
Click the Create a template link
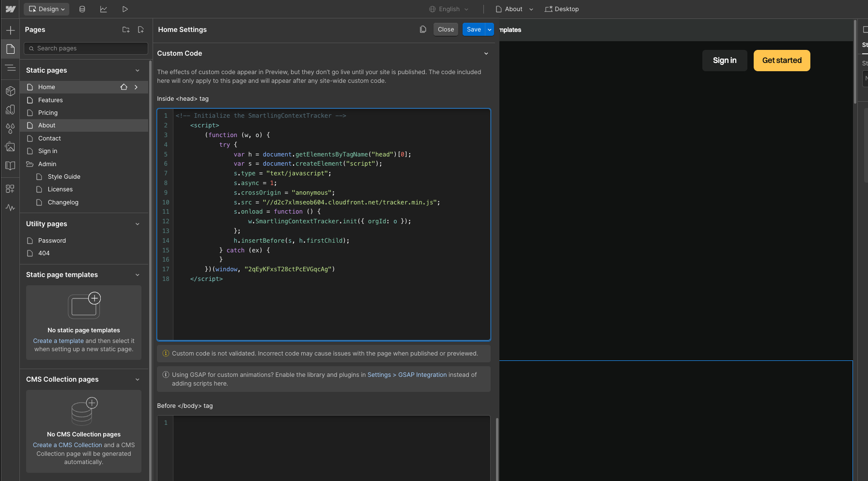pos(58,341)
